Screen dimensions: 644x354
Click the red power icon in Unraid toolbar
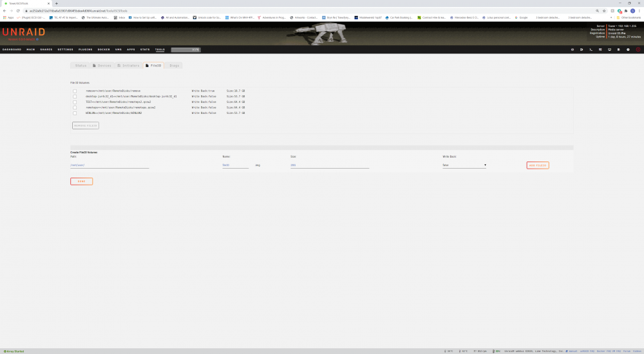click(638, 50)
